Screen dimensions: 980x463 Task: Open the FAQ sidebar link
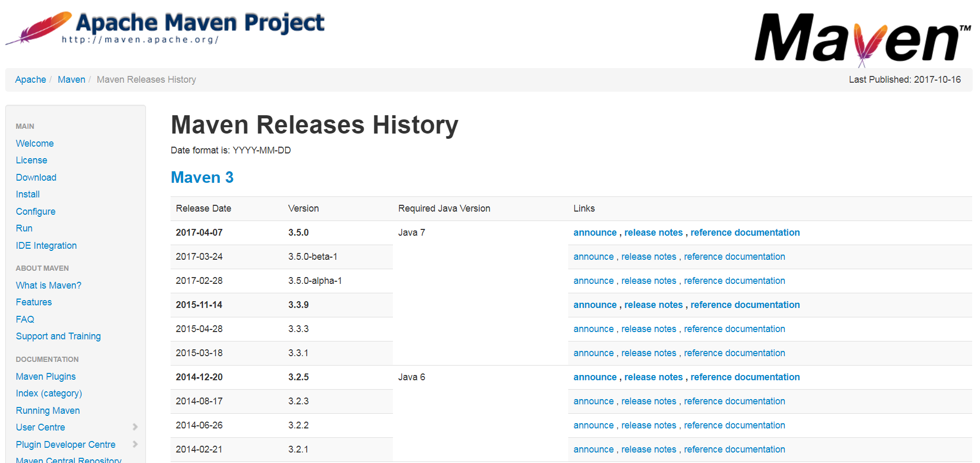click(25, 319)
